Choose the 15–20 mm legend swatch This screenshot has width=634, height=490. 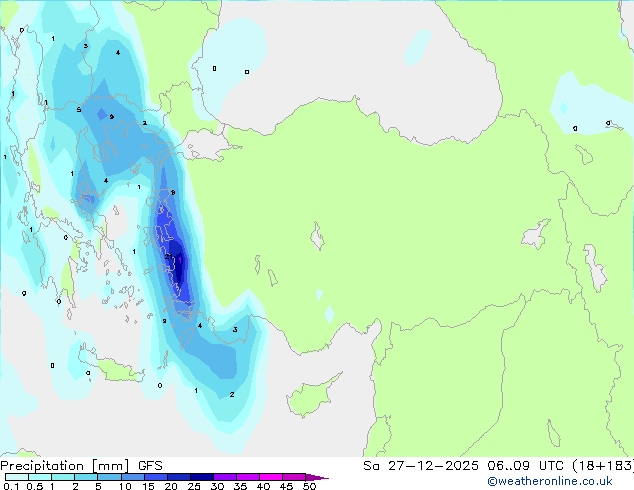(155, 477)
